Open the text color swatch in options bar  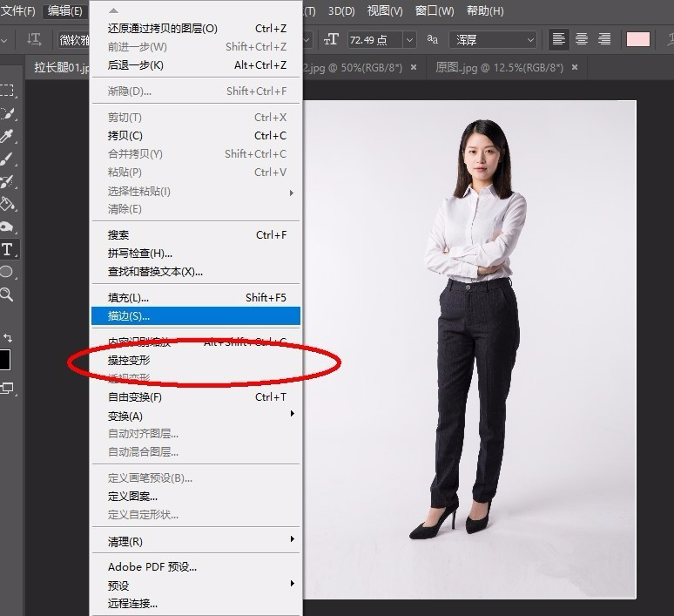tap(638, 39)
